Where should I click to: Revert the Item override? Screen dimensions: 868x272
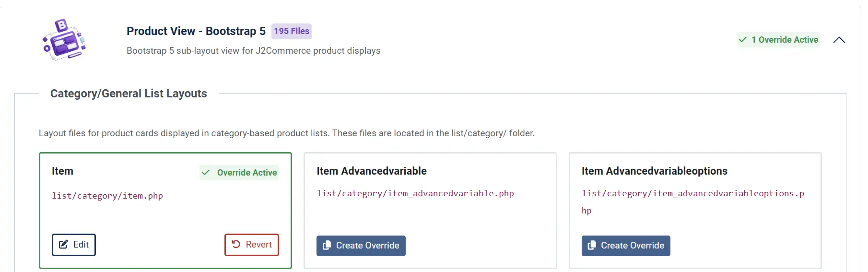coord(252,245)
